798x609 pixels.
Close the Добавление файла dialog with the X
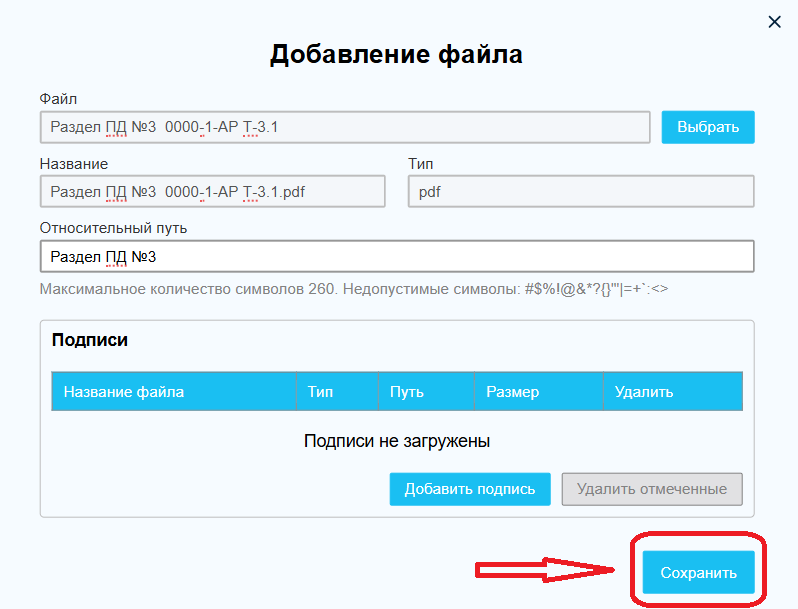click(774, 22)
